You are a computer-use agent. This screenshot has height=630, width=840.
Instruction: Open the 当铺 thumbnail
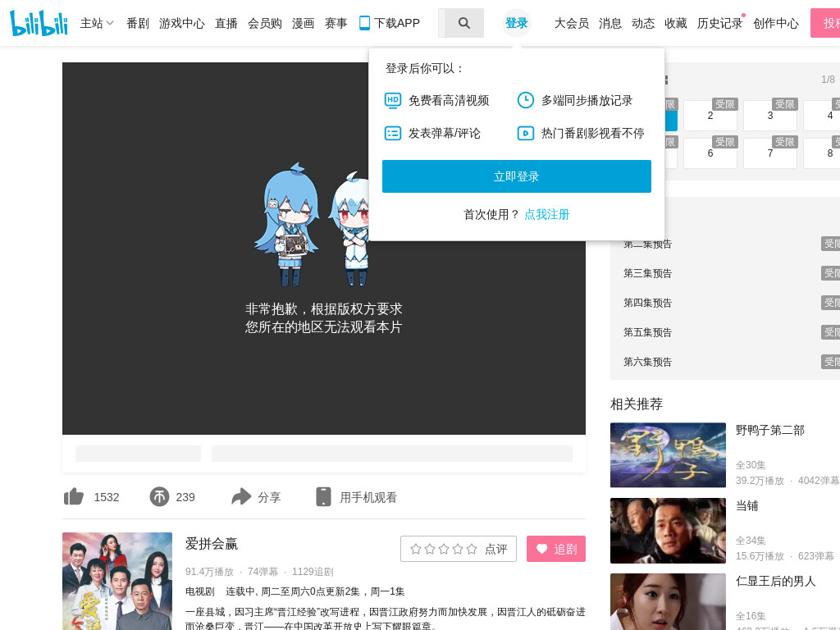(x=668, y=531)
